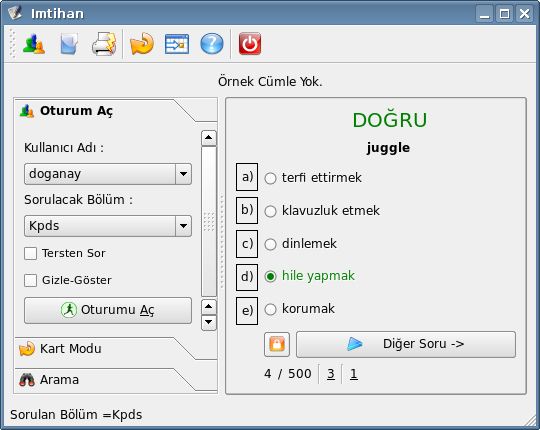Enable the Tersten Sor checkbox

click(31, 253)
